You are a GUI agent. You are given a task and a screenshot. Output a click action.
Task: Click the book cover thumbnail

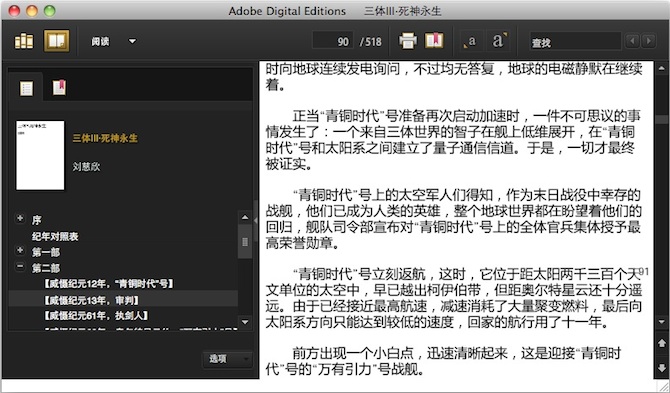40,155
